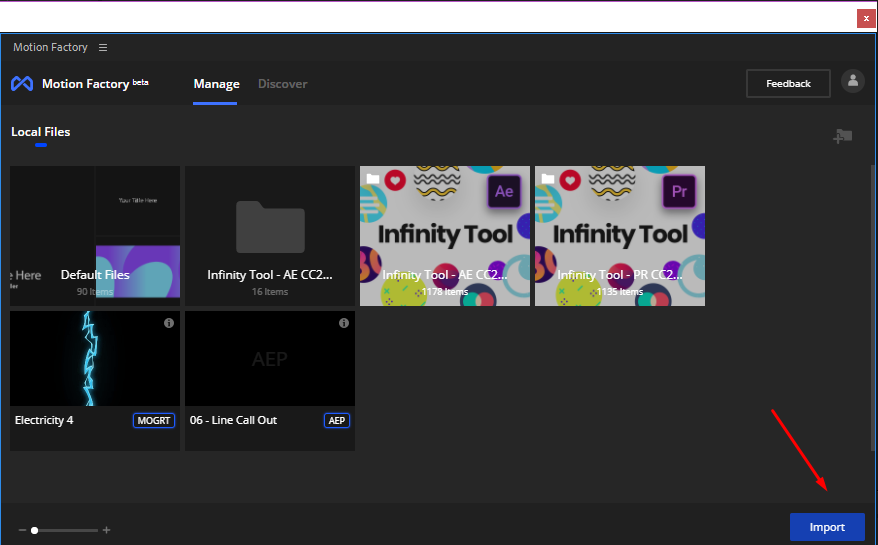Open the user account profile icon
This screenshot has width=878, height=545.
point(853,81)
